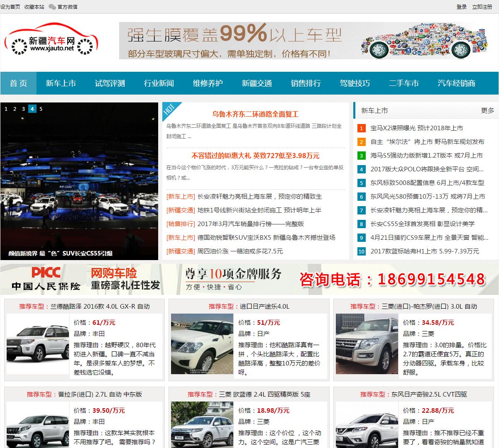Viewport: 499px width, 448px height.
Task: Switch slideshow to slide 1
Action: [6, 109]
